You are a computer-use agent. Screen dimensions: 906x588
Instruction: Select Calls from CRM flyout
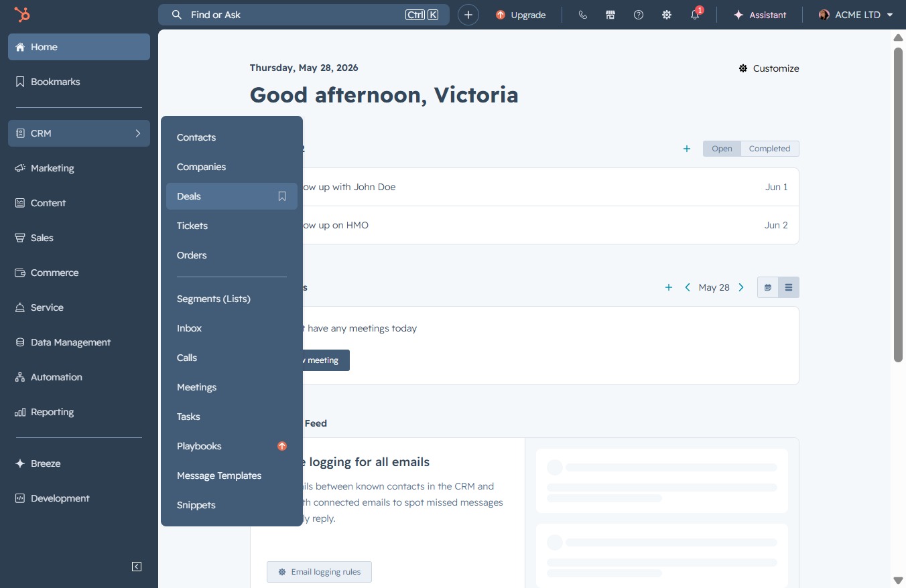pos(232,358)
